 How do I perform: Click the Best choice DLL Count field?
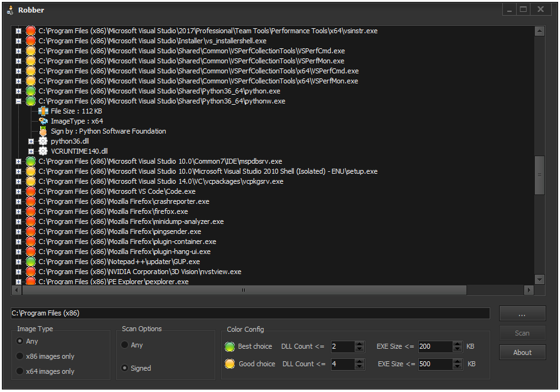coord(343,346)
